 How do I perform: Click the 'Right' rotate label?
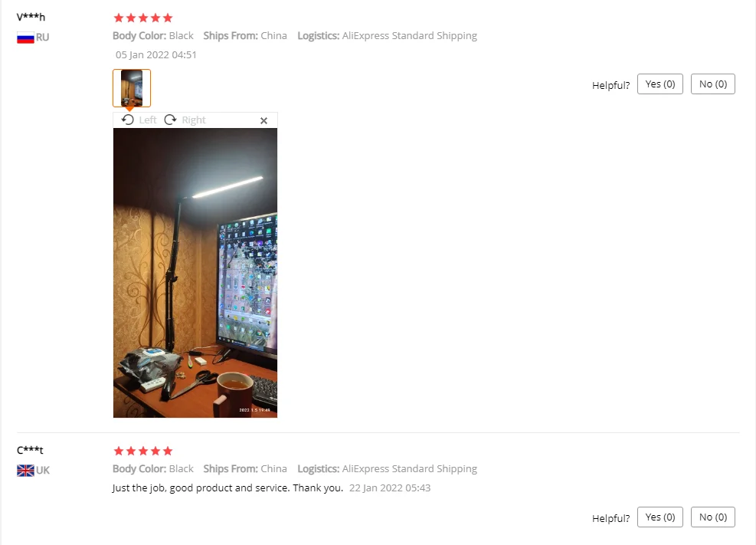pos(194,120)
